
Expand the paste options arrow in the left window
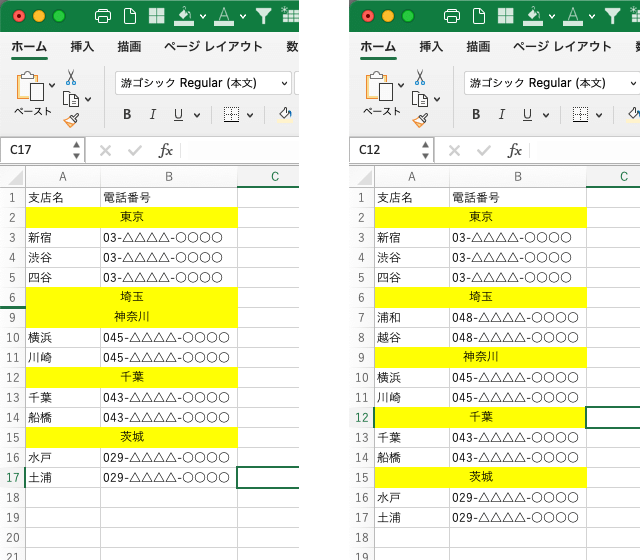pos(52,86)
